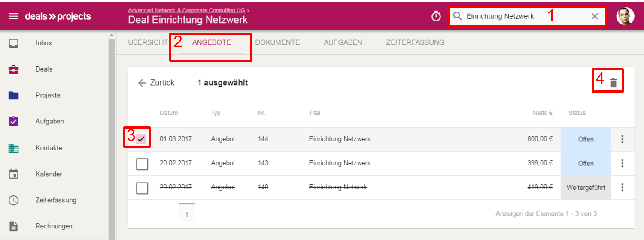Sort by the Titel column header
644x240 pixels.
[x=315, y=113]
